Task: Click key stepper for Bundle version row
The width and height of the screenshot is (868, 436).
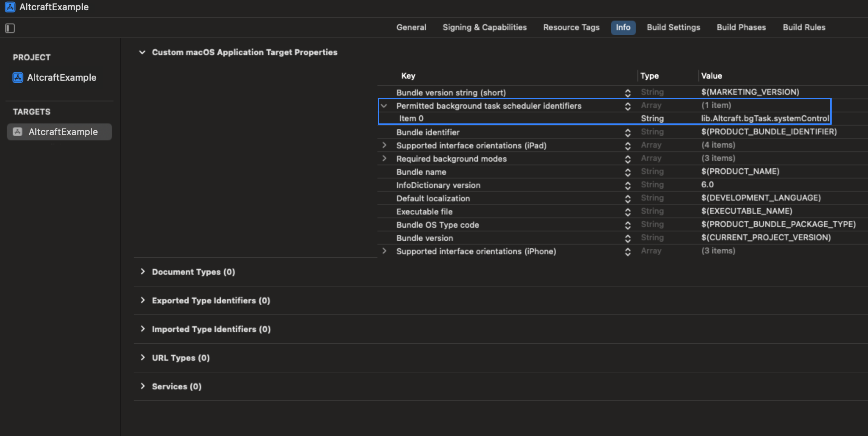Action: pyautogui.click(x=628, y=238)
